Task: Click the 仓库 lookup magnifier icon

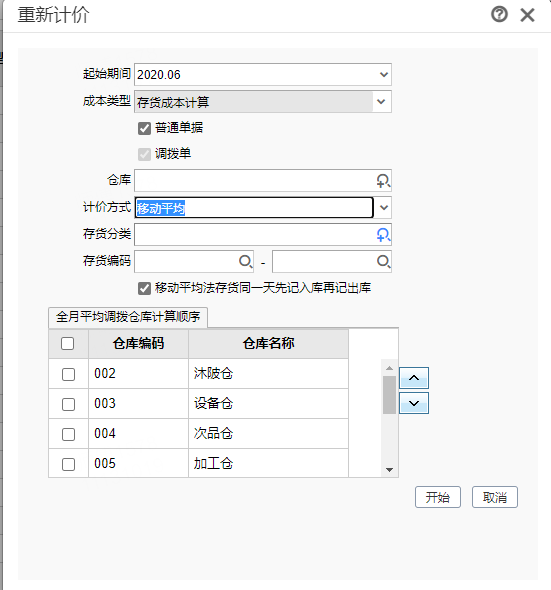Action: tap(383, 181)
